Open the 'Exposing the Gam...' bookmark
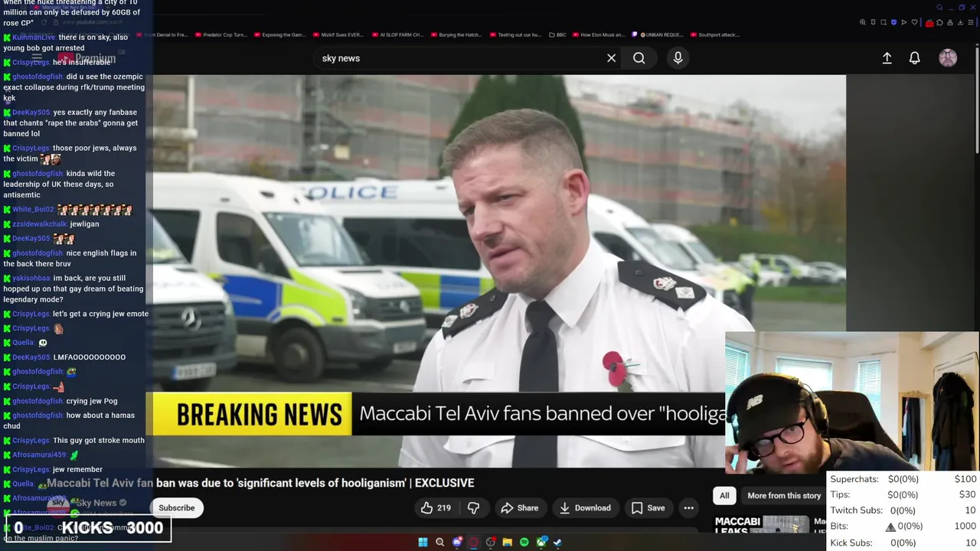Viewport: 980px width, 551px height. [280, 34]
